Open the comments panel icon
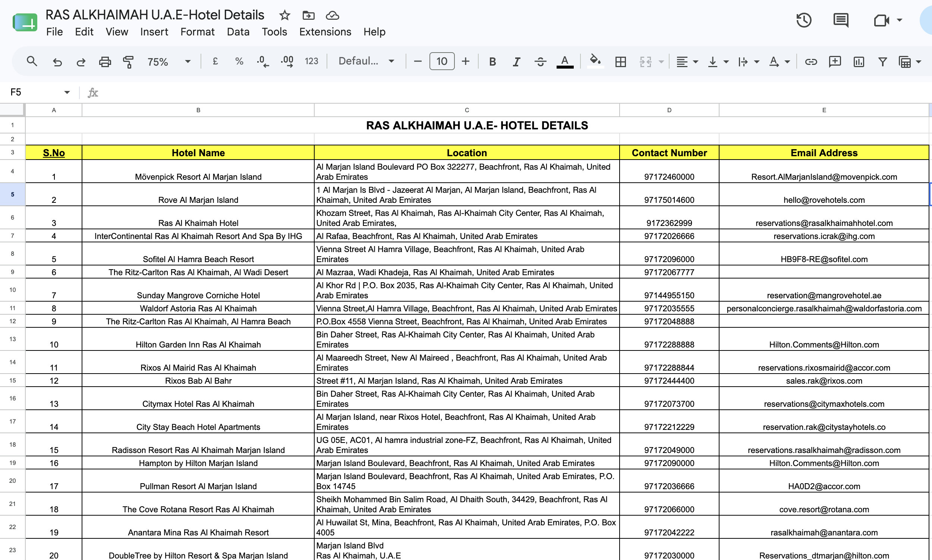 coord(841,20)
